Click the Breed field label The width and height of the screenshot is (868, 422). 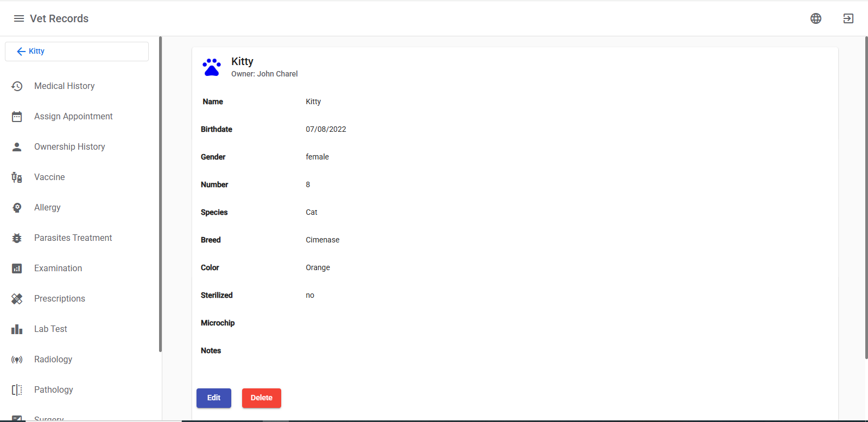coord(211,240)
